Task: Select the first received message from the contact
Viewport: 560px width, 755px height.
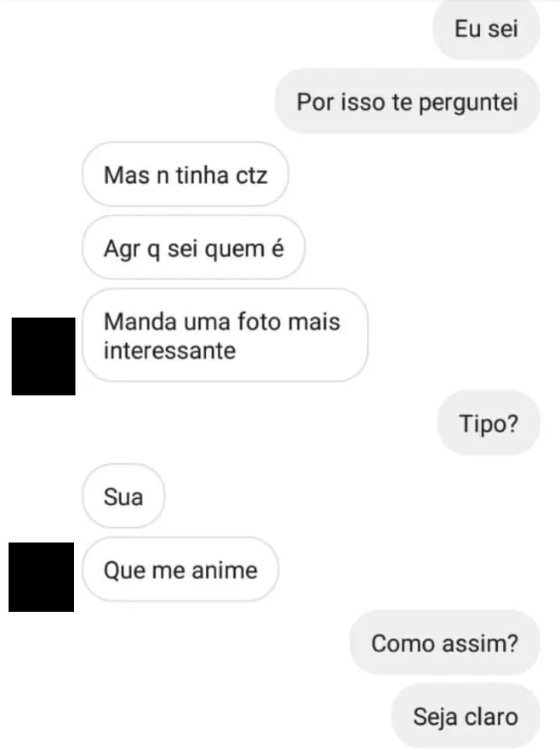Action: tap(185, 174)
